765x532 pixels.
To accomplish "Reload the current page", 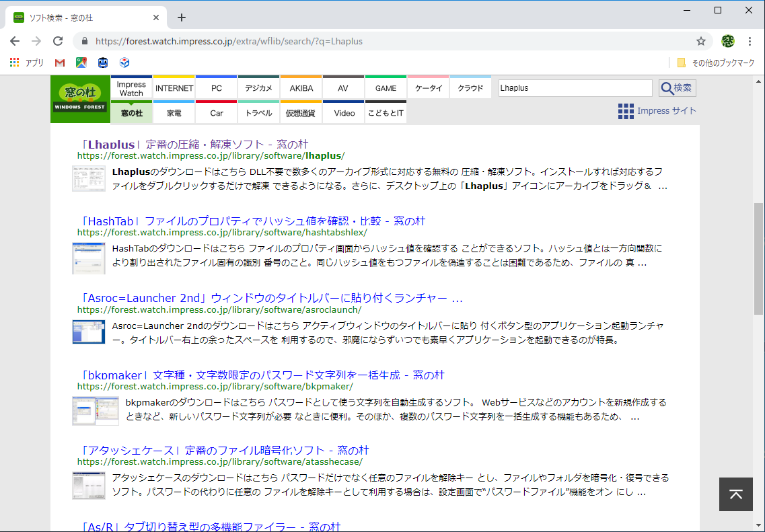I will click(58, 41).
